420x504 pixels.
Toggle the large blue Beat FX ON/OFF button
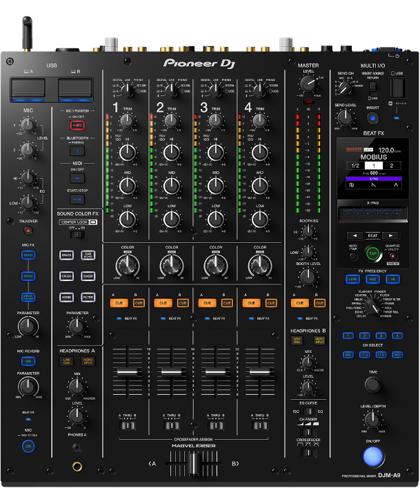(x=373, y=456)
